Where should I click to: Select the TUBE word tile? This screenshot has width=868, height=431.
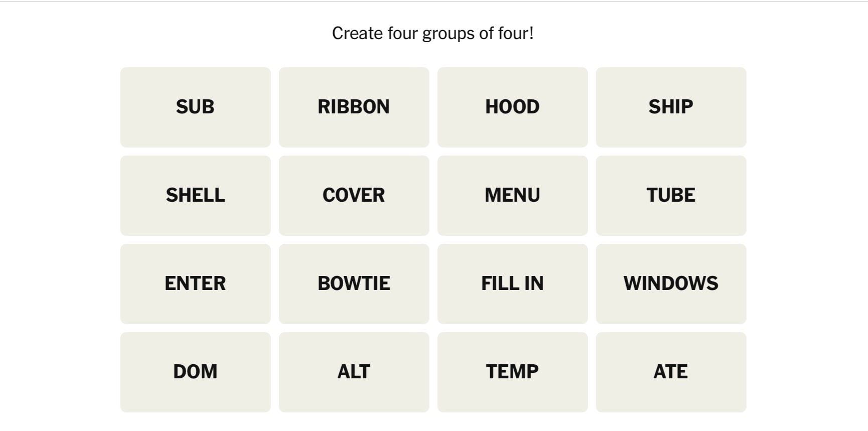(x=671, y=195)
